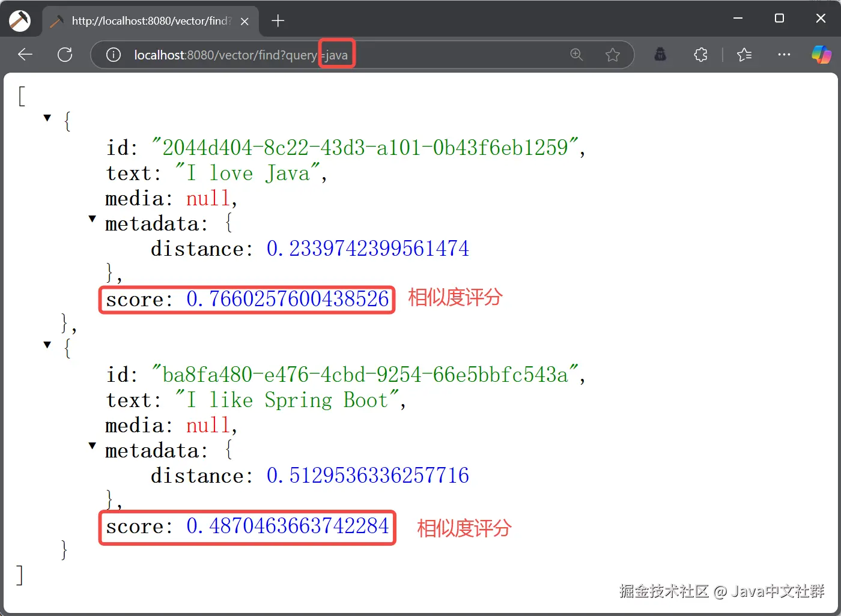The width and height of the screenshot is (841, 616).
Task: Collapse the second object's metadata node
Action: (x=92, y=446)
